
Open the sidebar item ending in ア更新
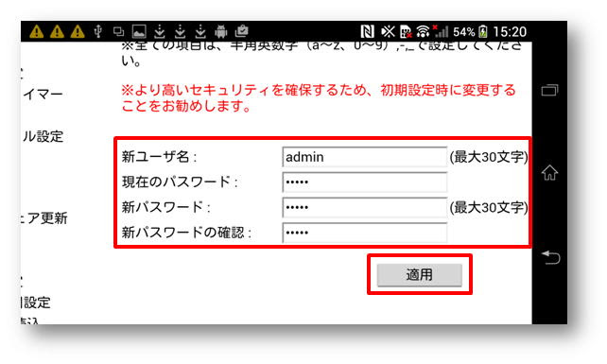(44, 218)
